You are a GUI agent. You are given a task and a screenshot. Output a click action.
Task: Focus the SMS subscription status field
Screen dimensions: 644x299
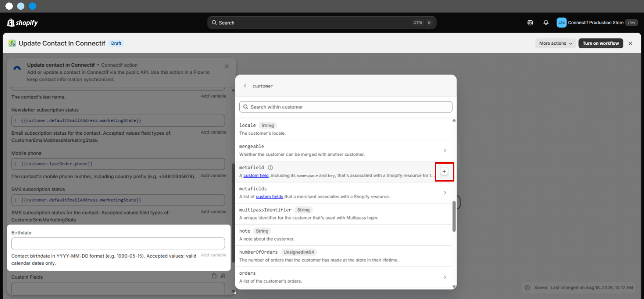pos(118,200)
